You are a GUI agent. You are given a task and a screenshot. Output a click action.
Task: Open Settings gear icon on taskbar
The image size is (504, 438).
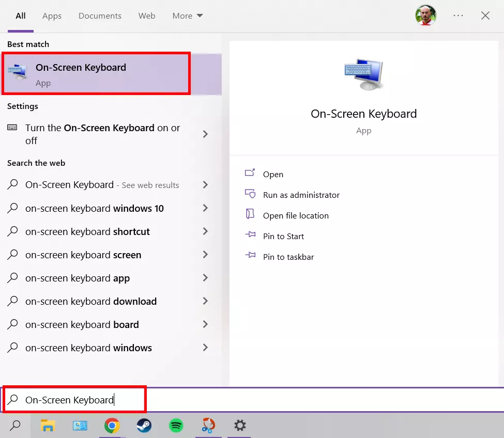tap(240, 426)
